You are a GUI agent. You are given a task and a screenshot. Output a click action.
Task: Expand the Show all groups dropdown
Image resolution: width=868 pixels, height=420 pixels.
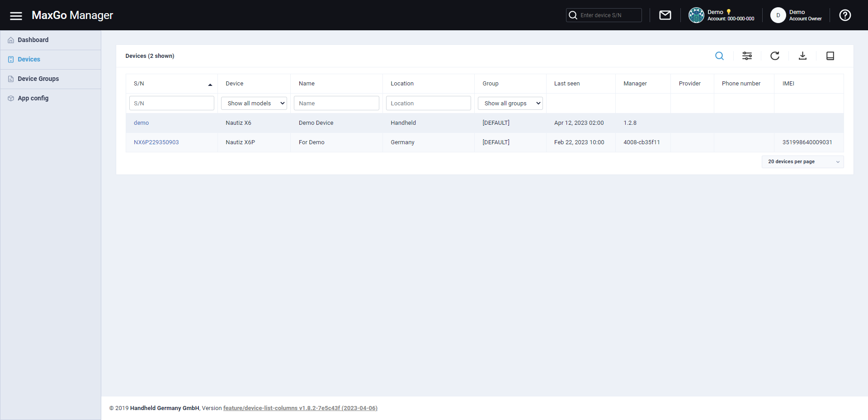click(510, 104)
